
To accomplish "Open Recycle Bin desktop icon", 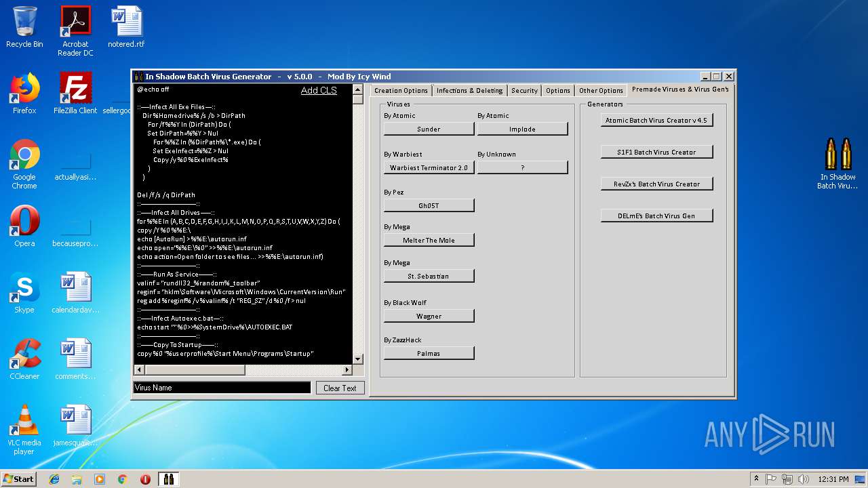I will point(24,28).
